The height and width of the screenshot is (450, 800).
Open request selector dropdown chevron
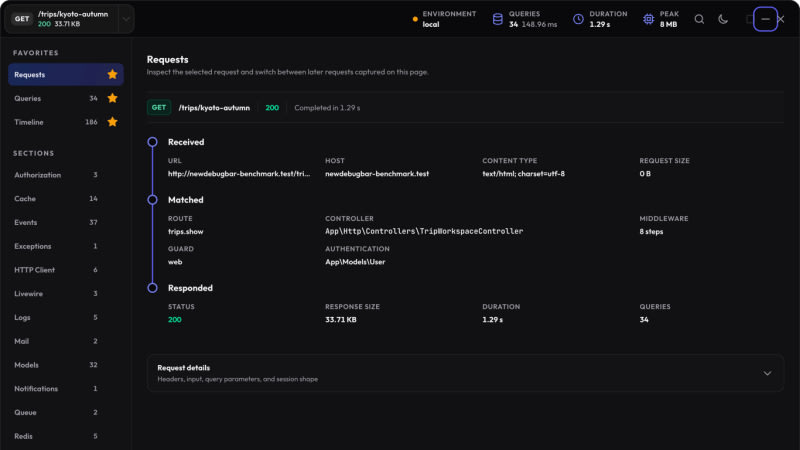(x=126, y=19)
